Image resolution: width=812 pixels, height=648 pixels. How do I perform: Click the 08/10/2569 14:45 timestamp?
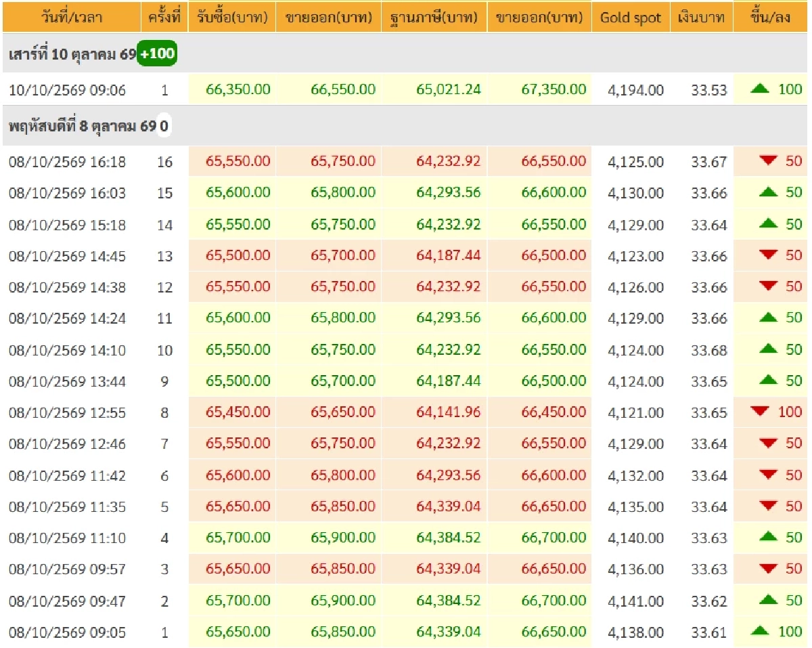67,256
